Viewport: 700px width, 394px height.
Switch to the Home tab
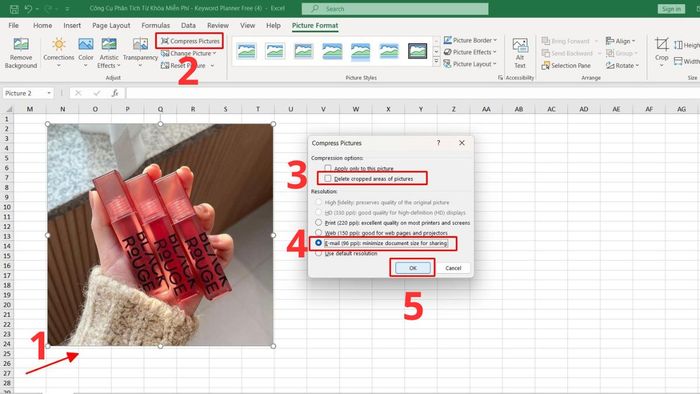coord(42,25)
